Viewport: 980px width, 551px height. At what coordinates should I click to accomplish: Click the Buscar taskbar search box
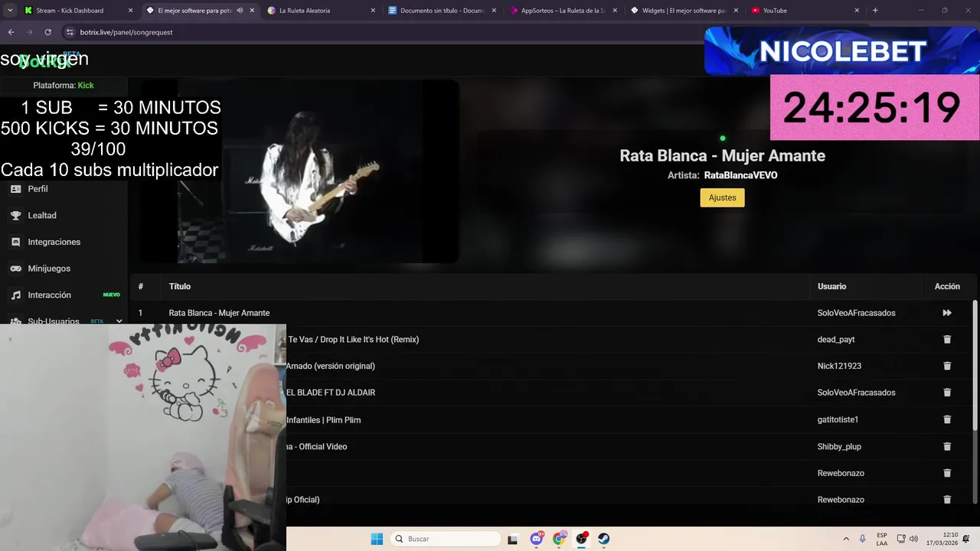446,539
